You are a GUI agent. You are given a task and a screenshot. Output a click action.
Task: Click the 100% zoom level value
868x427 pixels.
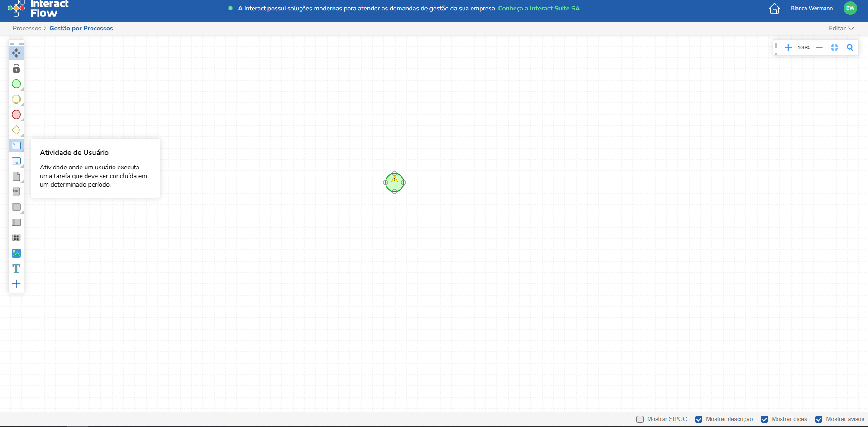point(804,48)
